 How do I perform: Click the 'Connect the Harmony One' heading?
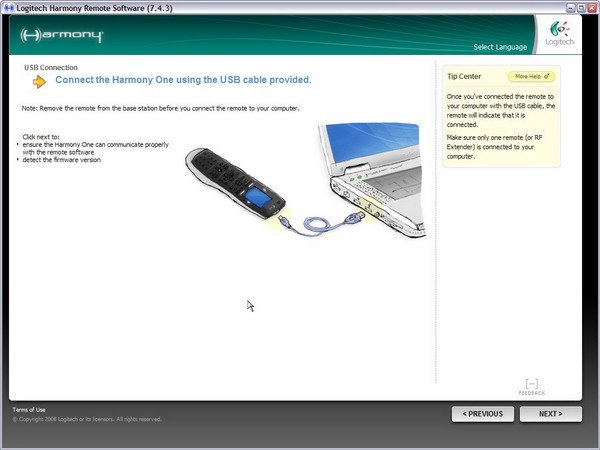[183, 80]
